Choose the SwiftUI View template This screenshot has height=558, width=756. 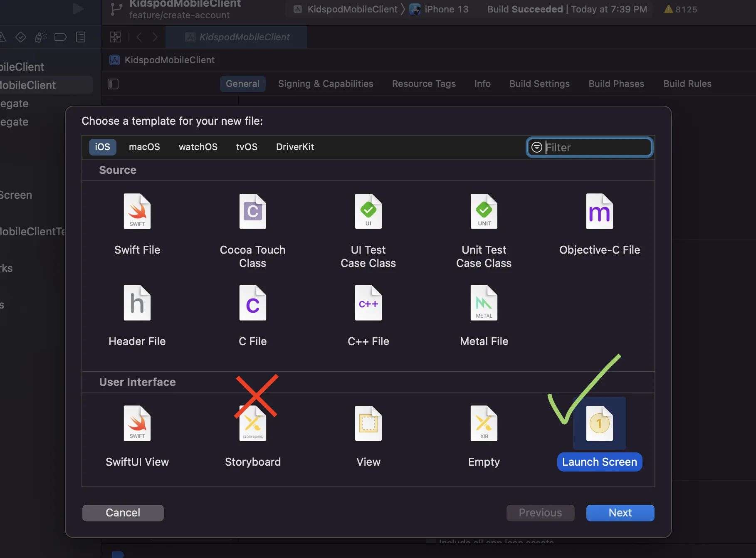click(137, 437)
